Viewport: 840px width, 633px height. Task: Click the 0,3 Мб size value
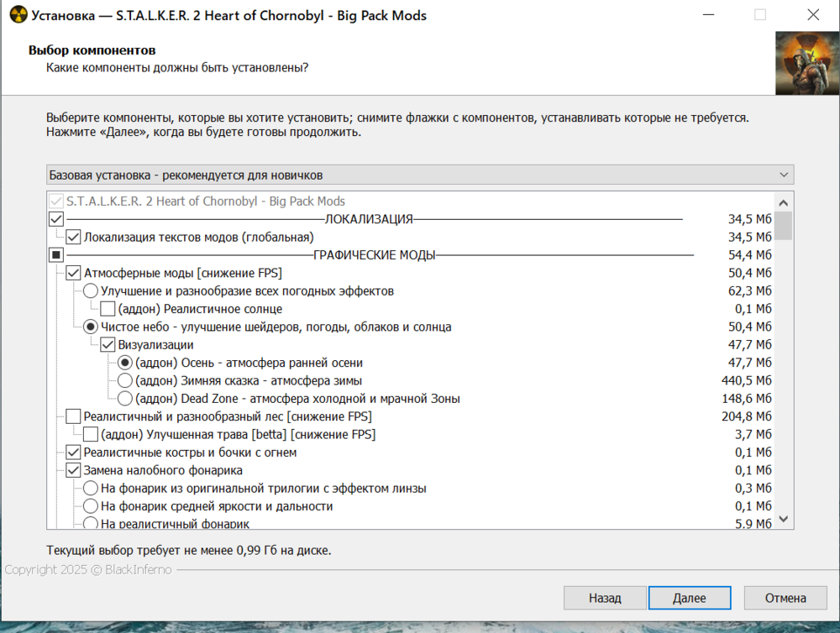click(x=753, y=488)
